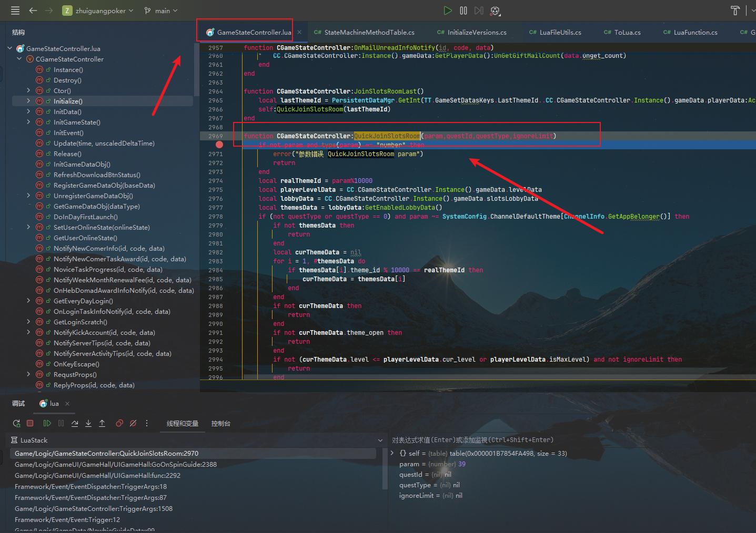Navigate back with the left arrow
This screenshot has width=756, height=533.
click(x=33, y=11)
